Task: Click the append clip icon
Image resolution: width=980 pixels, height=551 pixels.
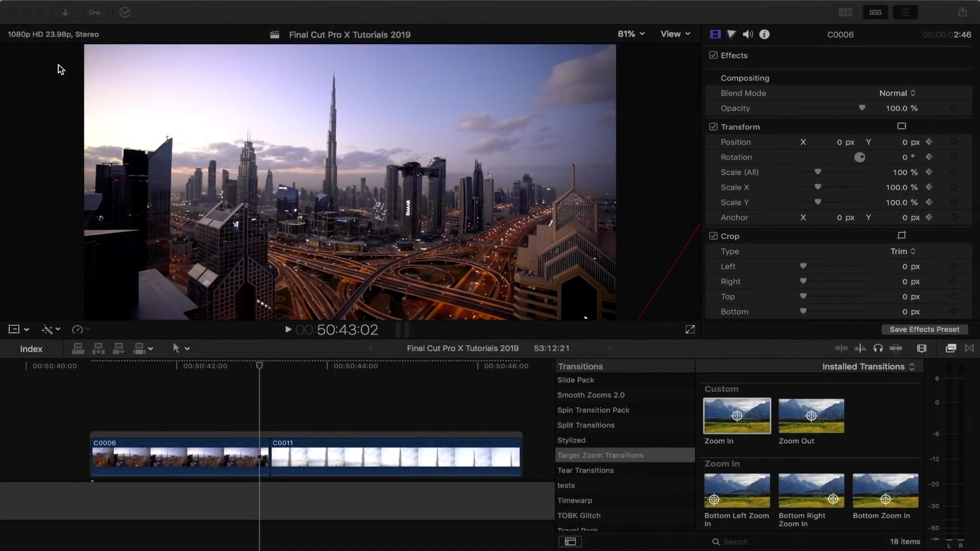Action: click(118, 348)
